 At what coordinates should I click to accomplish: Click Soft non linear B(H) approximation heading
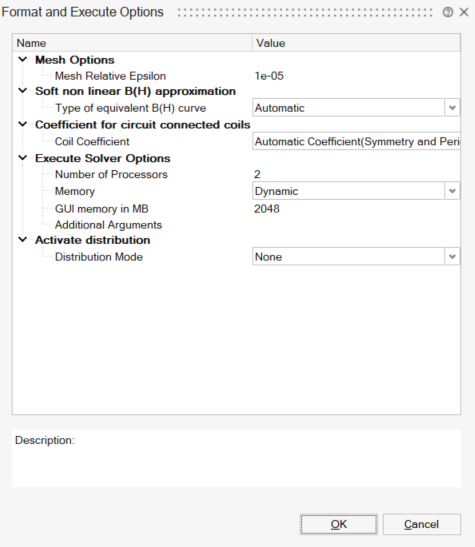pos(135,91)
